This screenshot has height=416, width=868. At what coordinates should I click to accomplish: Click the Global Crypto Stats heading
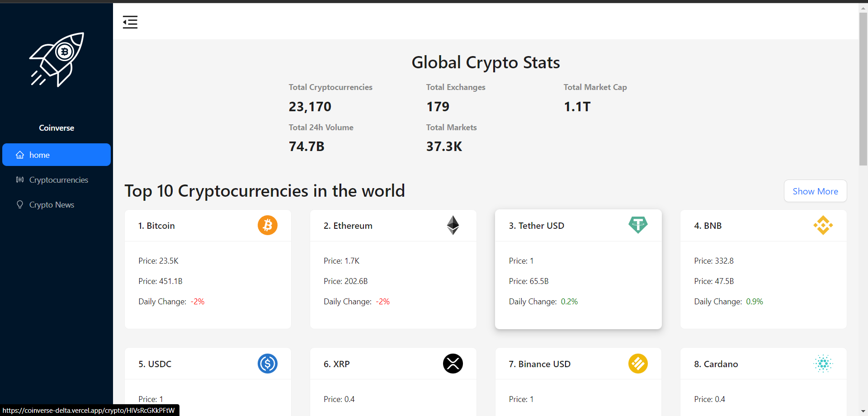point(486,62)
